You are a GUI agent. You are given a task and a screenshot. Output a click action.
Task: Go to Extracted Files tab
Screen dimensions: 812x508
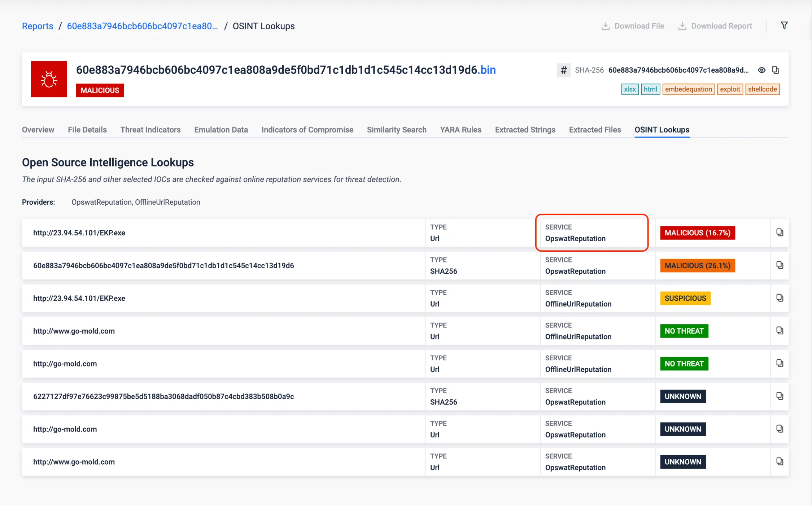[x=595, y=130]
